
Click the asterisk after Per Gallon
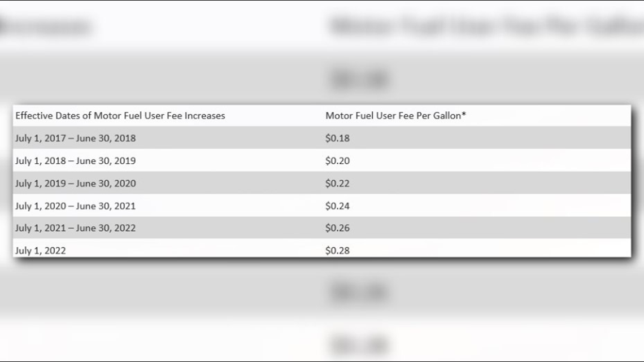click(464, 114)
